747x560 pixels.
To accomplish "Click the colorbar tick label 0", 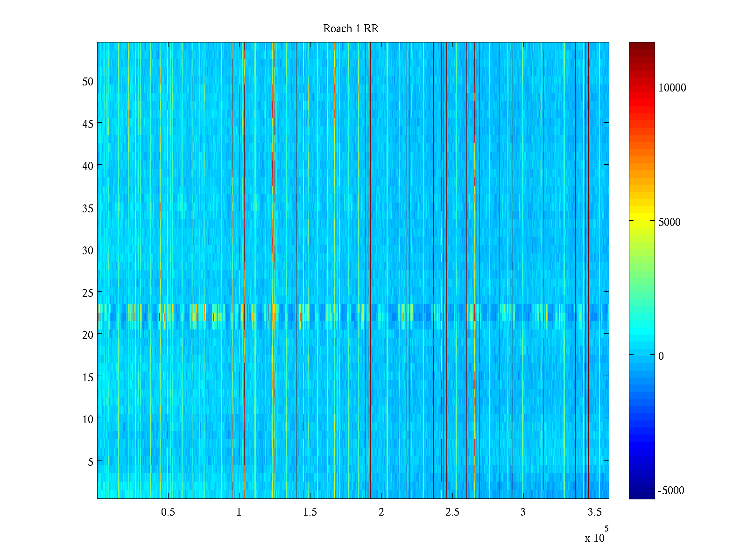I will 661,357.
